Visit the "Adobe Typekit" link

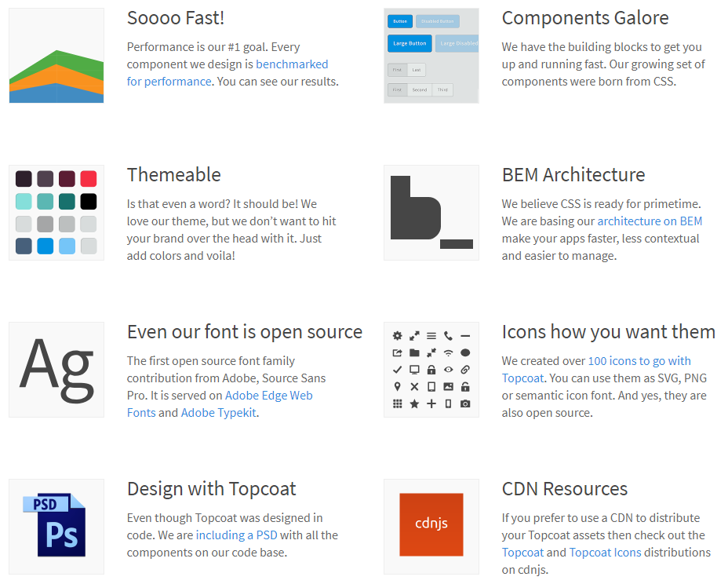coord(219,413)
